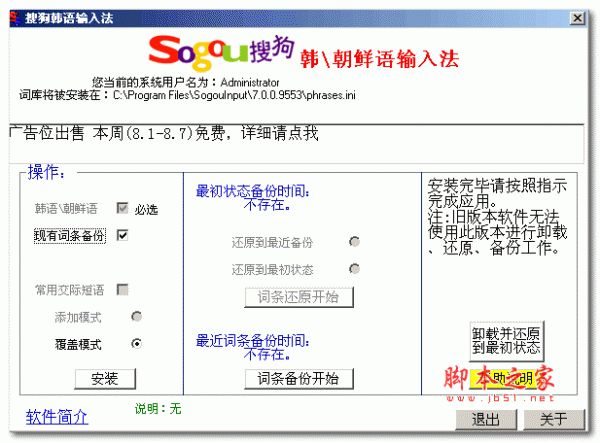Click the 广告位出售 advertisement text
The width and height of the screenshot is (600, 443).
pos(165,133)
